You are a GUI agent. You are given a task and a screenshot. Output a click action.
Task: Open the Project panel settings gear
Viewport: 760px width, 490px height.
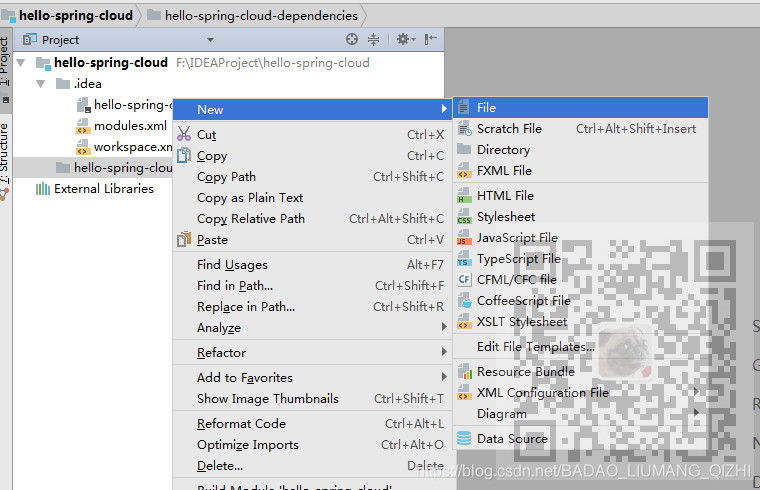click(x=405, y=39)
